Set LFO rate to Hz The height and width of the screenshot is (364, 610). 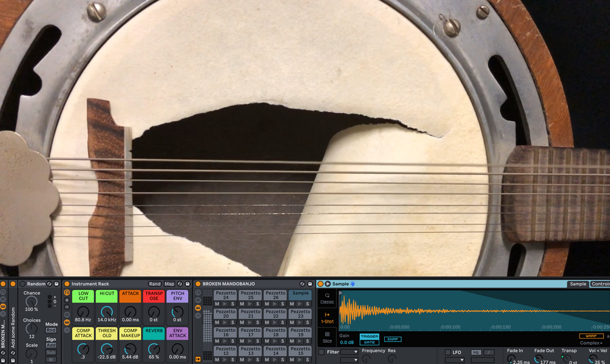(476, 352)
